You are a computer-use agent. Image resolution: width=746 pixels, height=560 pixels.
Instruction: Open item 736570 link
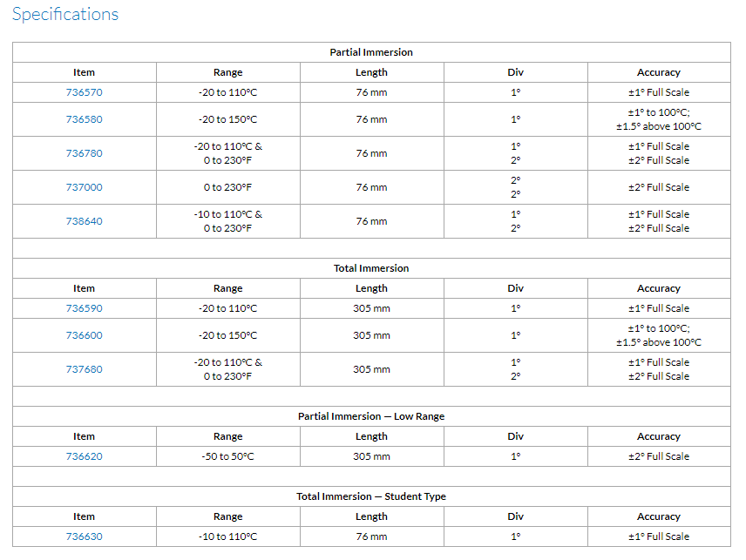point(84,92)
